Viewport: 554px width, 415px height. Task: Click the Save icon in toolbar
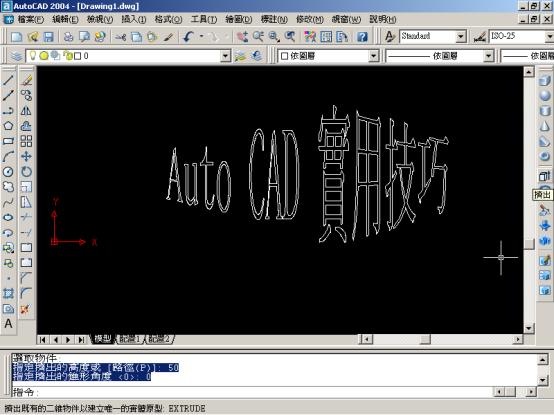48,36
